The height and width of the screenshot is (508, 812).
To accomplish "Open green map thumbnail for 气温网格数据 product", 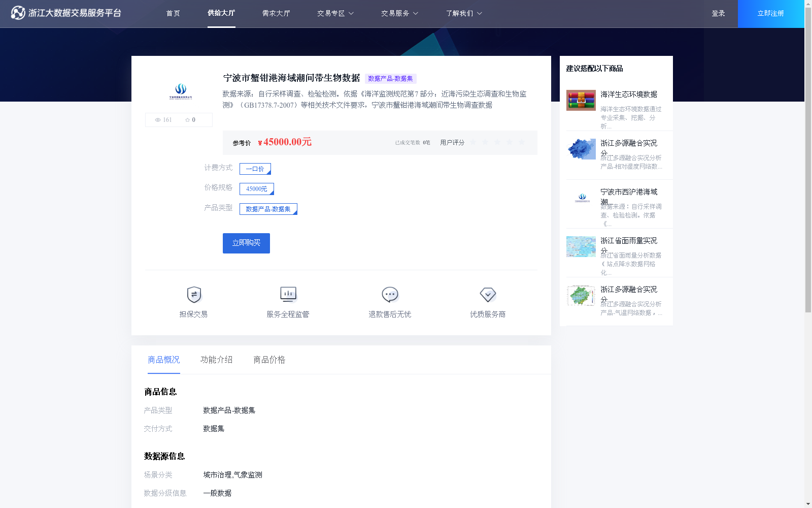I will pos(581,295).
